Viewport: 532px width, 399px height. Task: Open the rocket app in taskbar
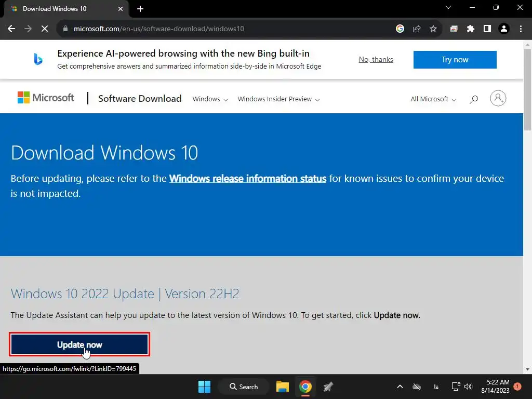(x=328, y=387)
